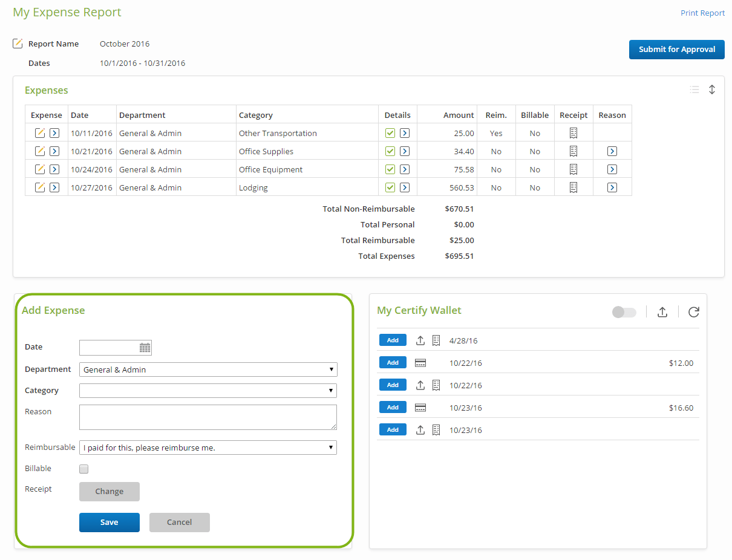
Task: Collapse Expenses panel with vertical arrows icon
Action: click(712, 90)
